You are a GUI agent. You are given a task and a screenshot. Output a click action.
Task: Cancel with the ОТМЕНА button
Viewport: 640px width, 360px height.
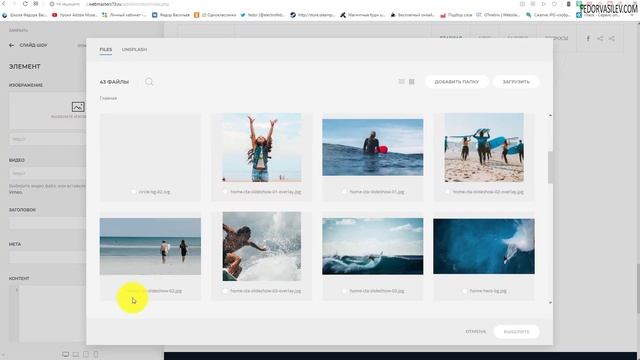476,332
